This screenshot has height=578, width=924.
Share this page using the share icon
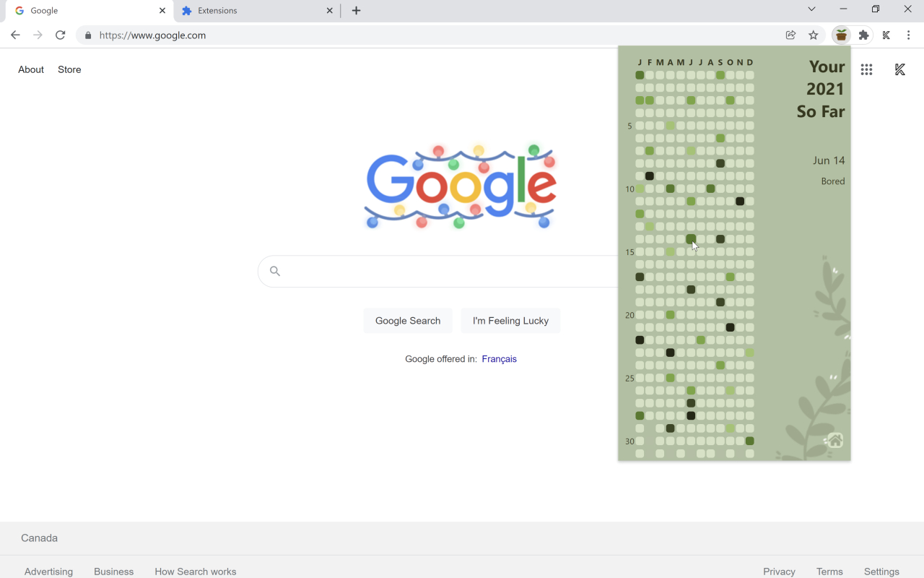pos(790,35)
